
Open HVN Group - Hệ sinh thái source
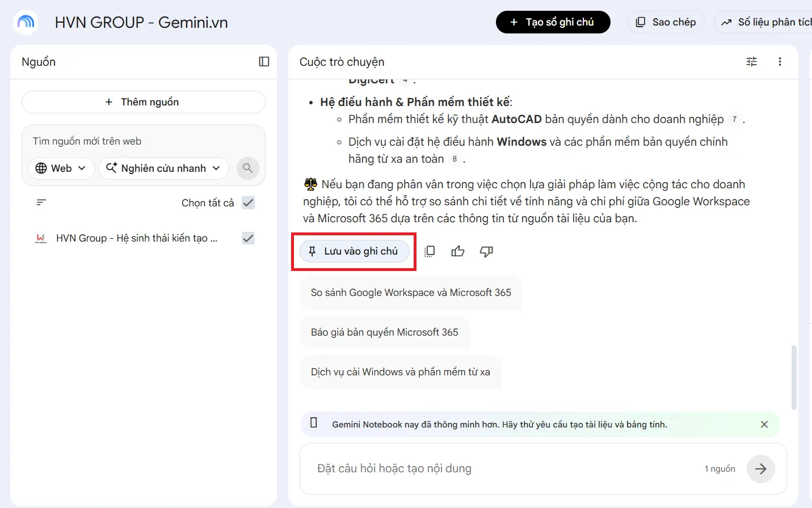point(137,239)
